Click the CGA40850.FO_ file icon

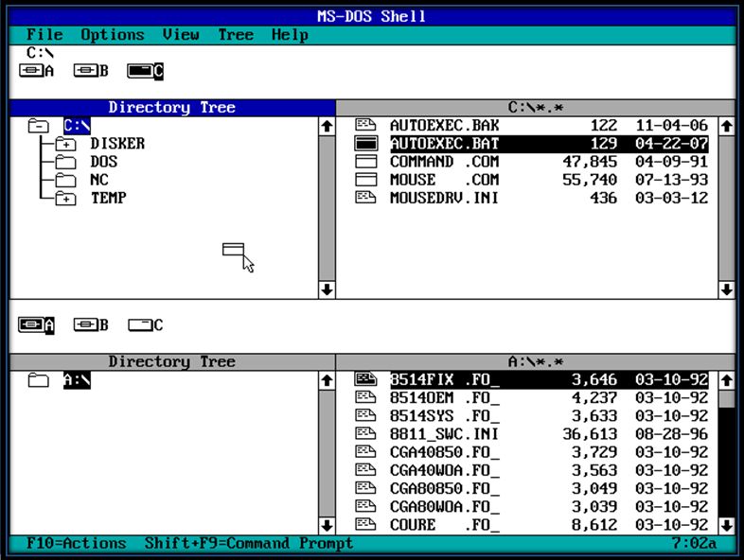365,451
